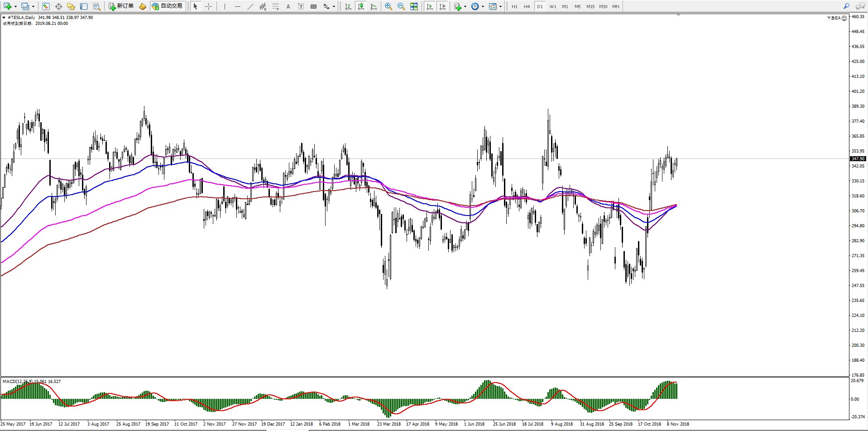Open the search magnifier in top right
The height and width of the screenshot is (431, 868).
(x=846, y=6)
